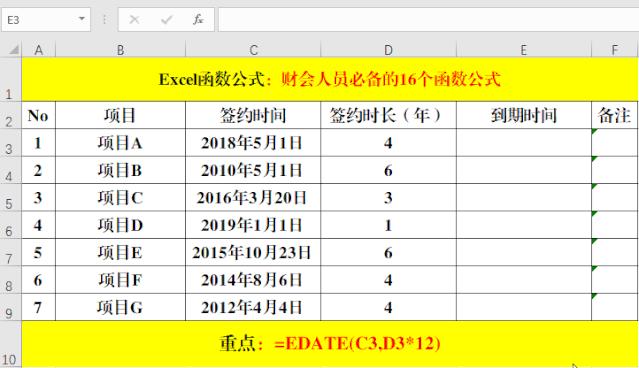Select row 1 header
The height and width of the screenshot is (368, 639).
pos(10,79)
